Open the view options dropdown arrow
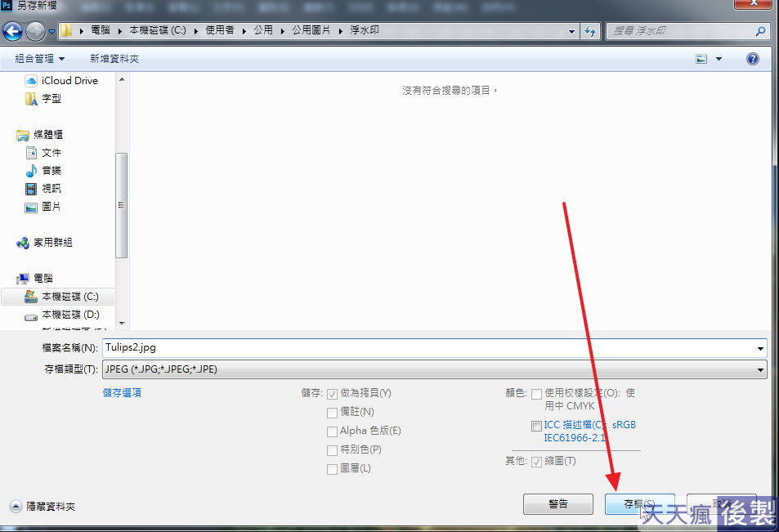 click(719, 59)
